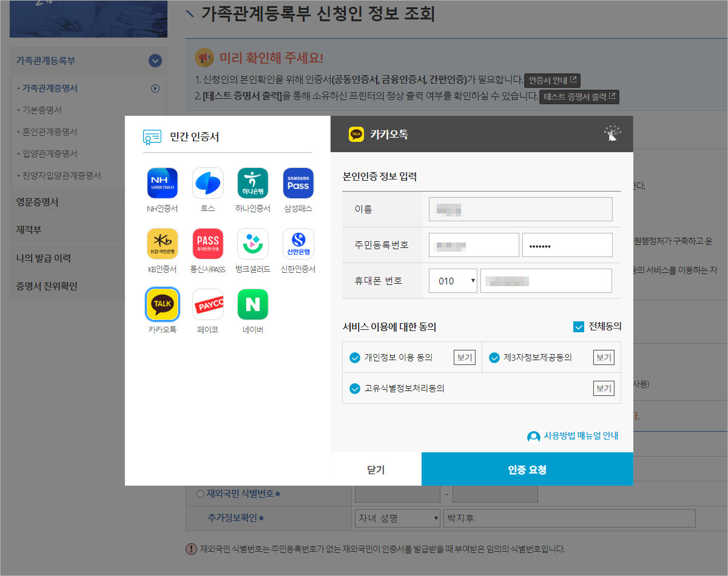Collapse the 가족관계등록부 sidebar section
Image resolution: width=728 pixels, height=576 pixels.
[x=155, y=61]
